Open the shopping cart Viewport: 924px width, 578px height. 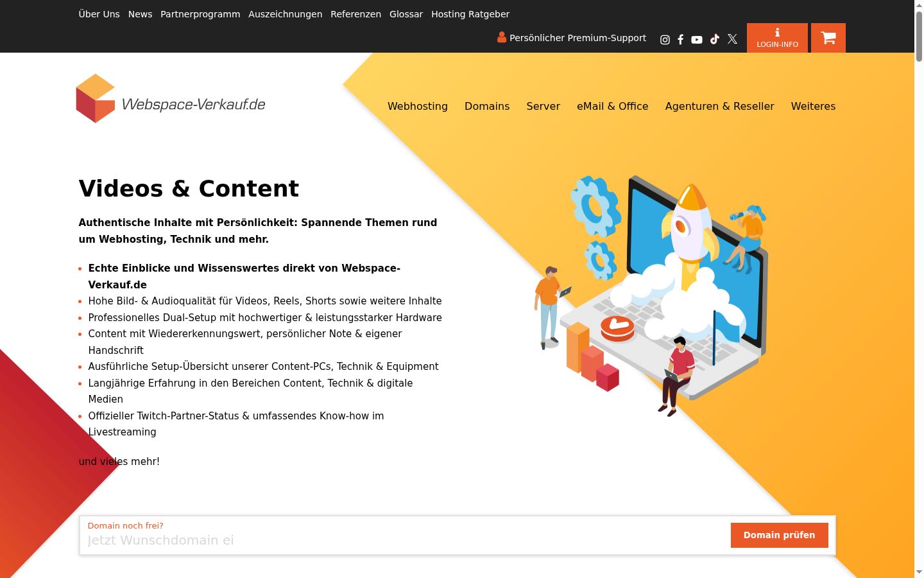pos(828,38)
